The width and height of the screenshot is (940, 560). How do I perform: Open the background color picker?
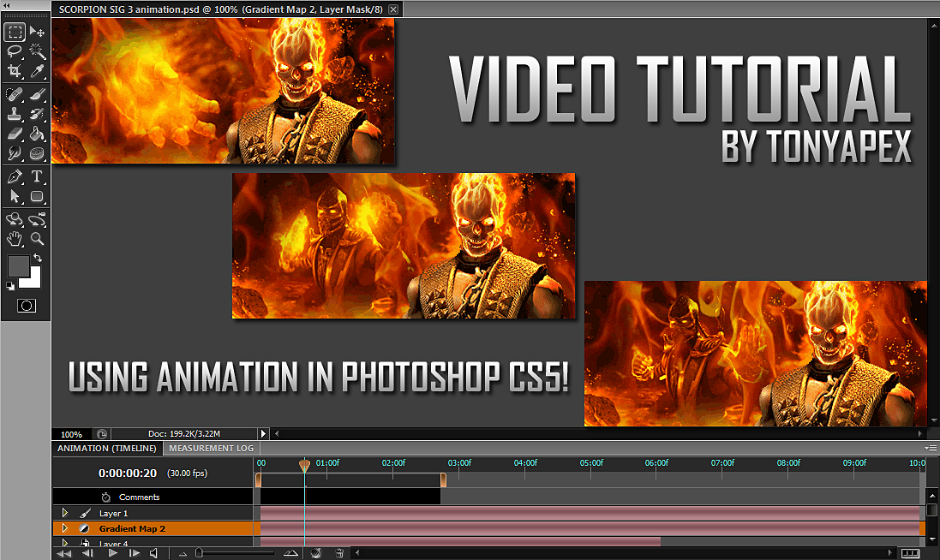[33, 281]
